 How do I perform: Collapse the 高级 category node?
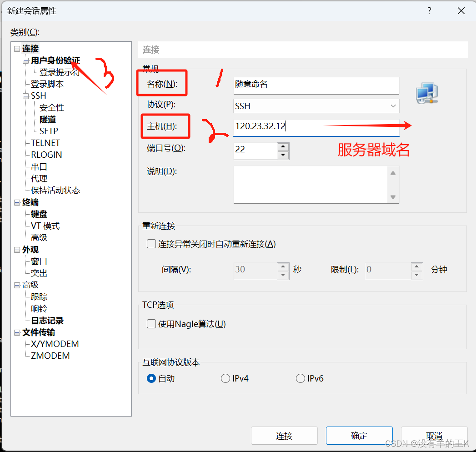(17, 285)
